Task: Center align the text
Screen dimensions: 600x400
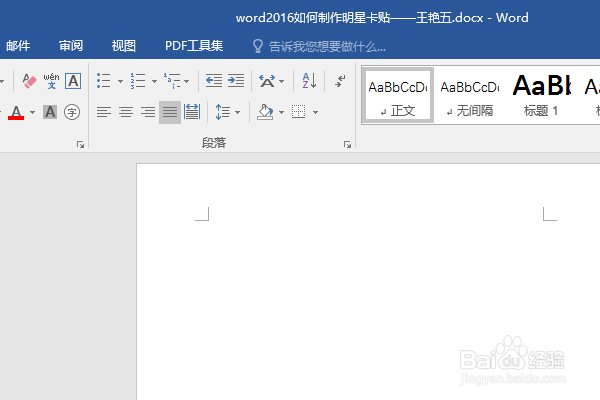Action: [x=126, y=112]
